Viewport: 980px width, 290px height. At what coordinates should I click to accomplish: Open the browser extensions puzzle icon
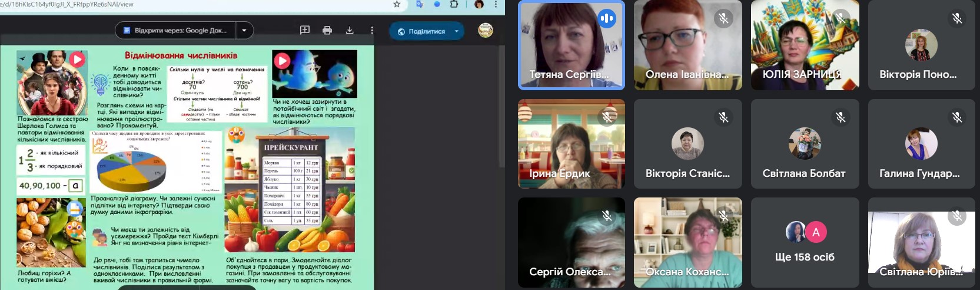[x=454, y=4]
